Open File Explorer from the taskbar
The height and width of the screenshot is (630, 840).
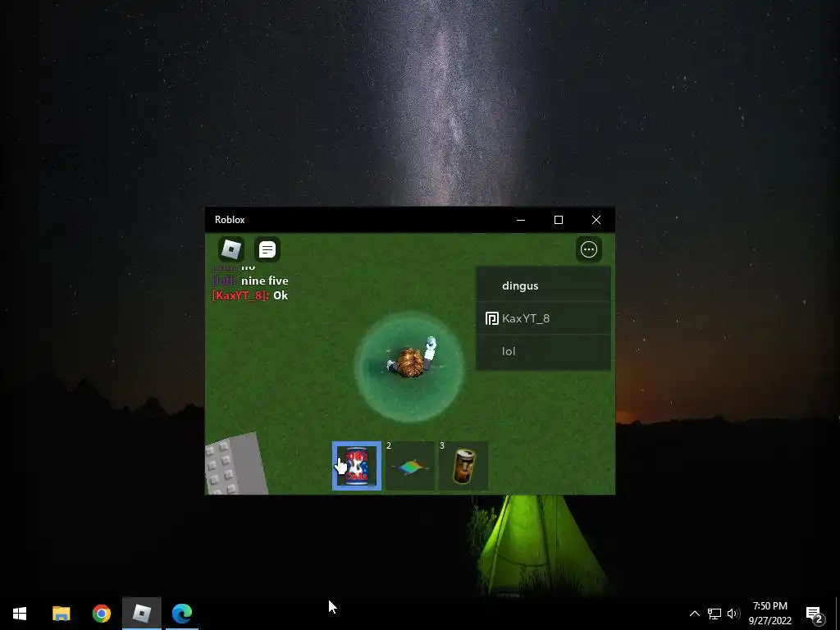click(61, 614)
